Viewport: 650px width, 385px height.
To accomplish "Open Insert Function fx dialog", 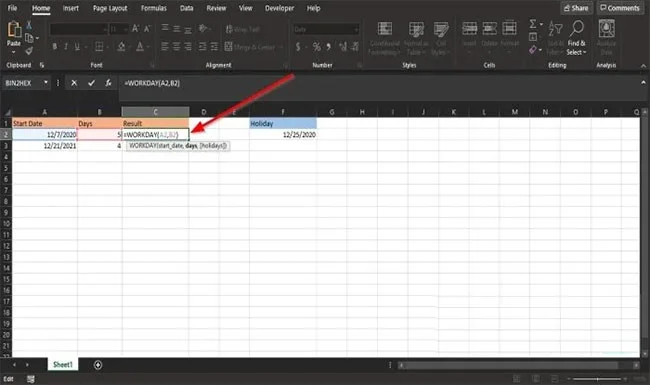I will pyautogui.click(x=108, y=83).
